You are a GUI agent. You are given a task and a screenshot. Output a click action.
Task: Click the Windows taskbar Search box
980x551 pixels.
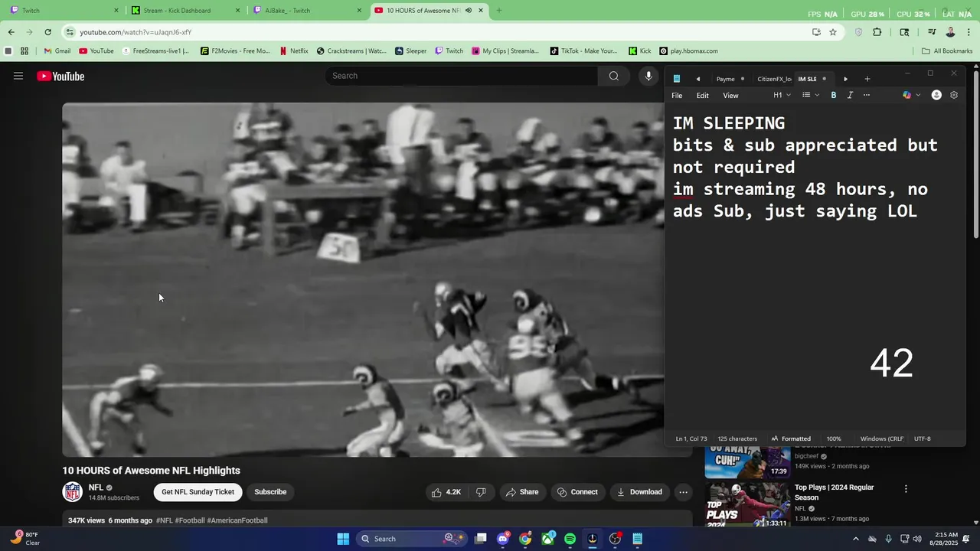411,539
